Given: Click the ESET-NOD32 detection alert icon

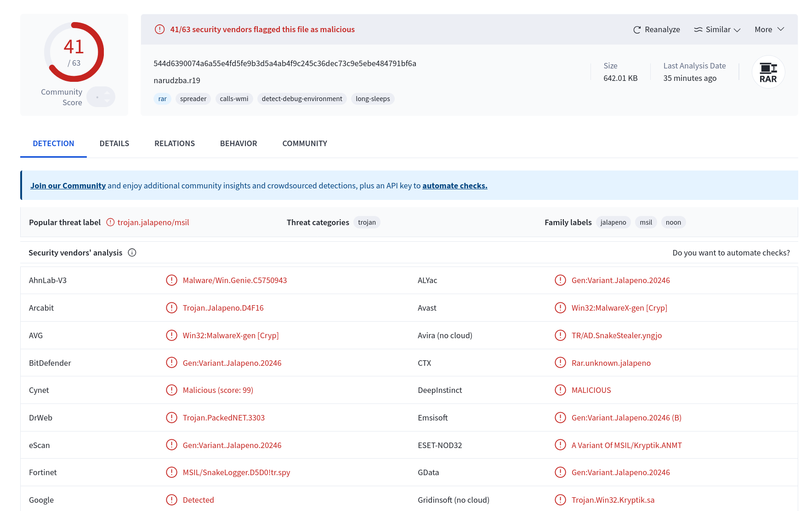Looking at the screenshot, I should pyautogui.click(x=560, y=445).
